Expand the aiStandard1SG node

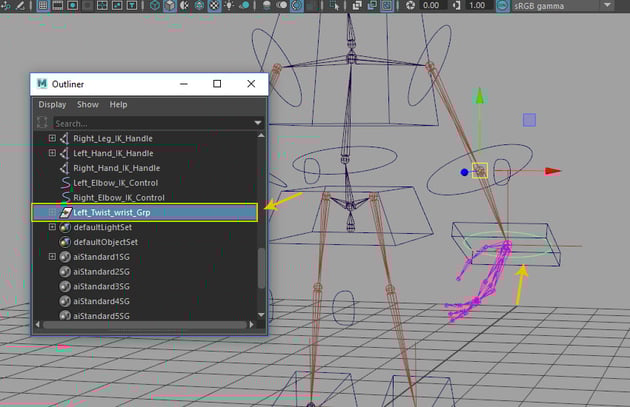click(53, 257)
